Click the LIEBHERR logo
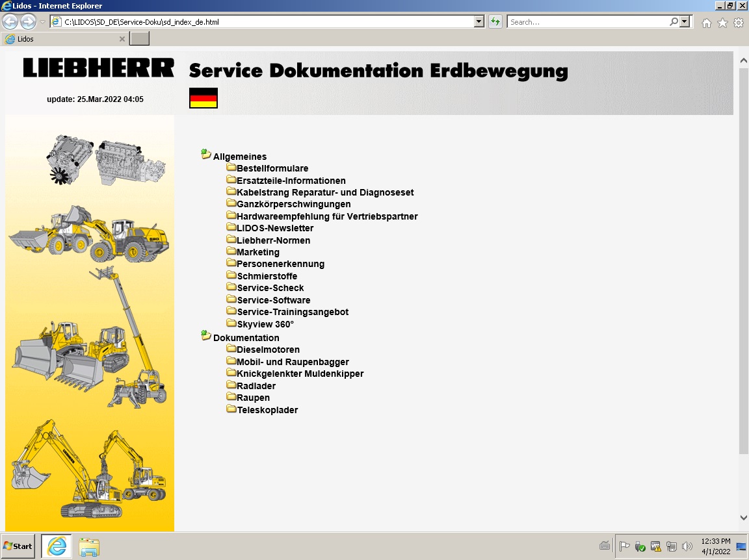Screen dimensions: 749x560 (x=98, y=68)
